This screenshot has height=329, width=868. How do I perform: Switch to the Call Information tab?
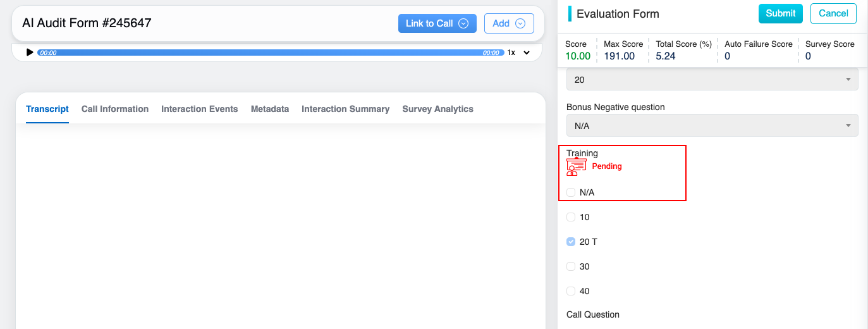115,109
